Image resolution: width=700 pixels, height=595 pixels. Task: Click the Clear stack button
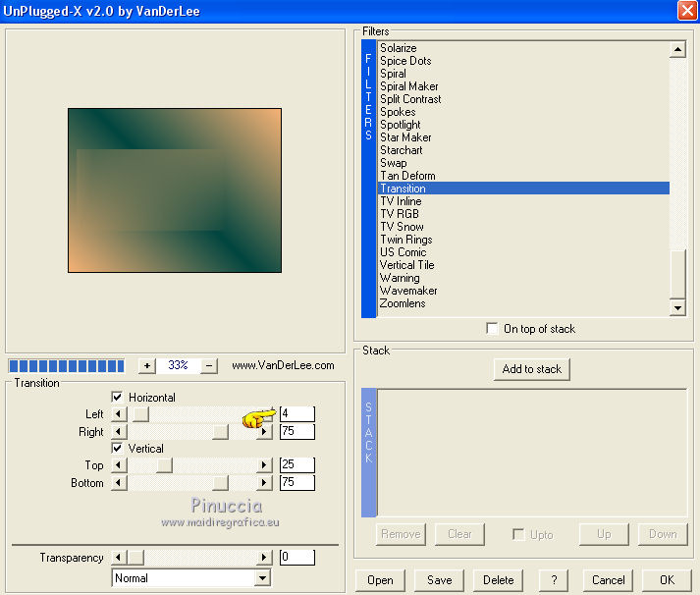coord(459,534)
